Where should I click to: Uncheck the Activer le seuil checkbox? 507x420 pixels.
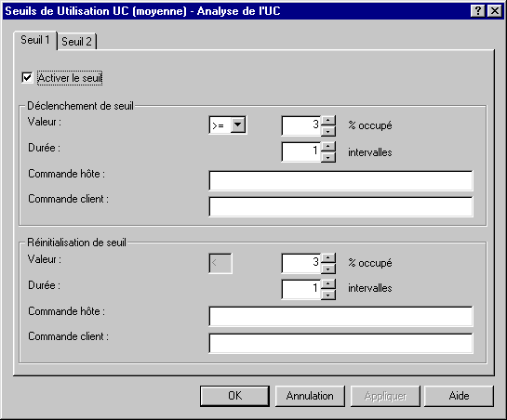point(27,77)
